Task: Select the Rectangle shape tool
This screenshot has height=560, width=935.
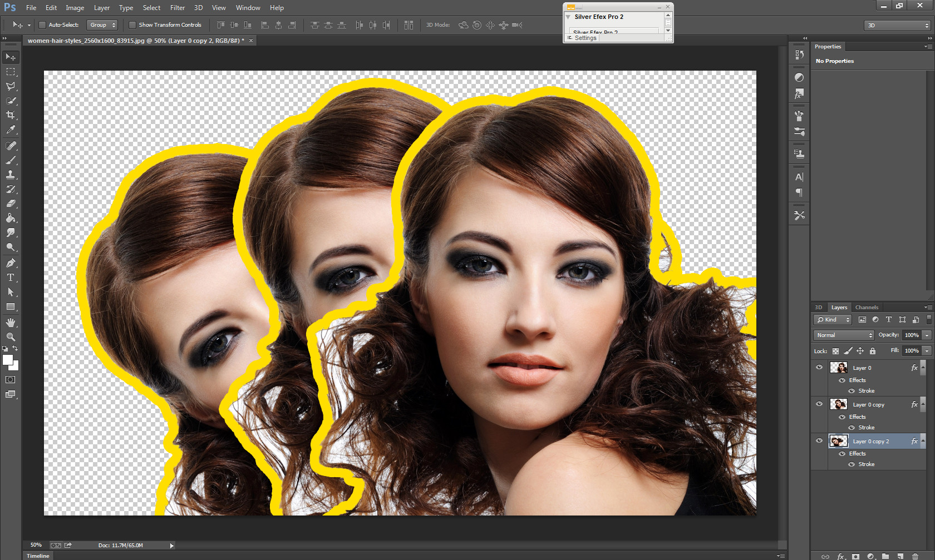Action: coord(11,306)
